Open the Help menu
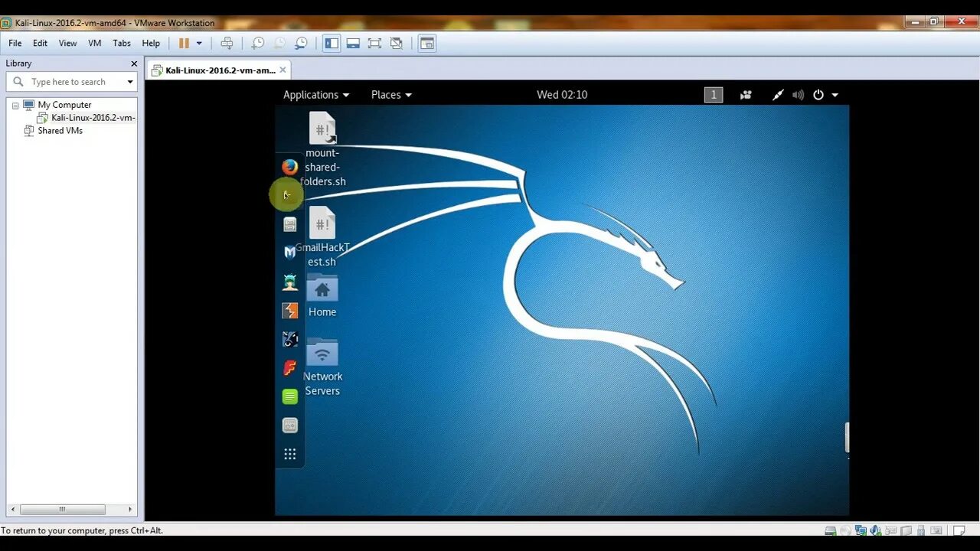Image resolution: width=980 pixels, height=551 pixels. coord(151,43)
